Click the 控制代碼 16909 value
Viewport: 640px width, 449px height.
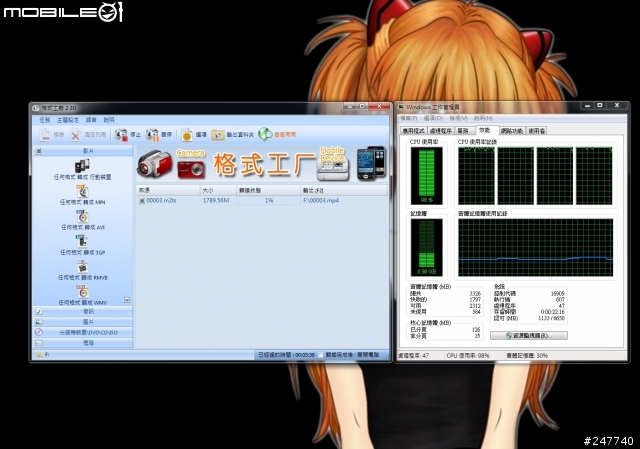point(558,293)
